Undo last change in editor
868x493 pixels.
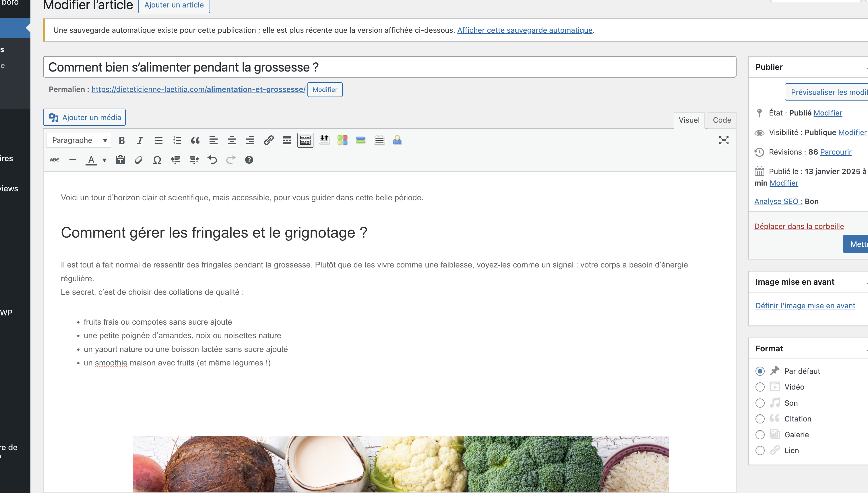(x=212, y=160)
